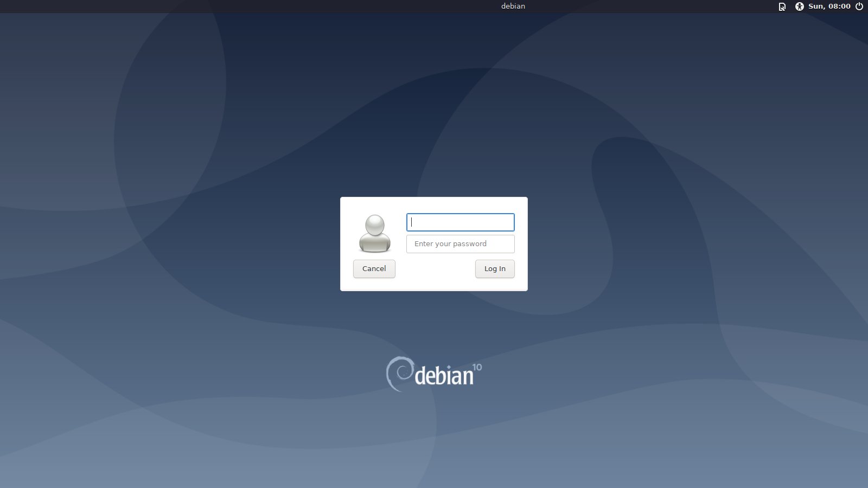Click the "debian" hostname in top panel

513,7
